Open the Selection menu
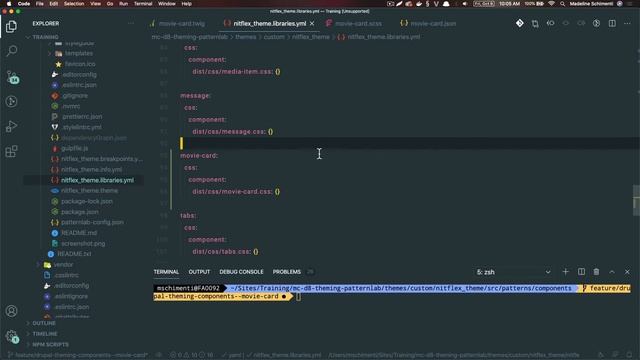Screen dimensions: 640x360 click(x=74, y=4)
